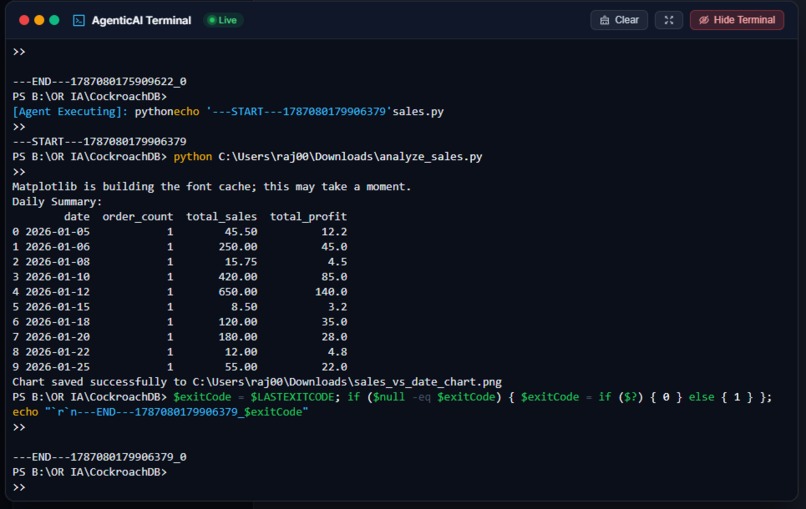Image resolution: width=806 pixels, height=509 pixels.
Task: Click the [Agent Executing]: label
Action: pos(70,112)
